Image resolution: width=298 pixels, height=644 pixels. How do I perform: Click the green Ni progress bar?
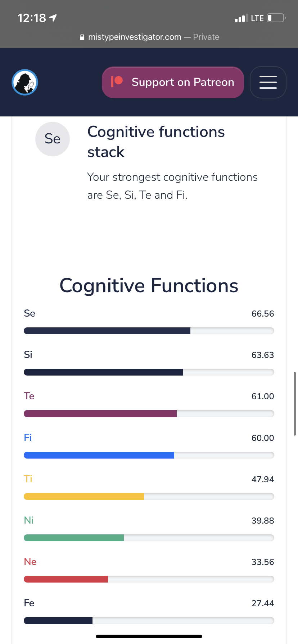coord(149,538)
